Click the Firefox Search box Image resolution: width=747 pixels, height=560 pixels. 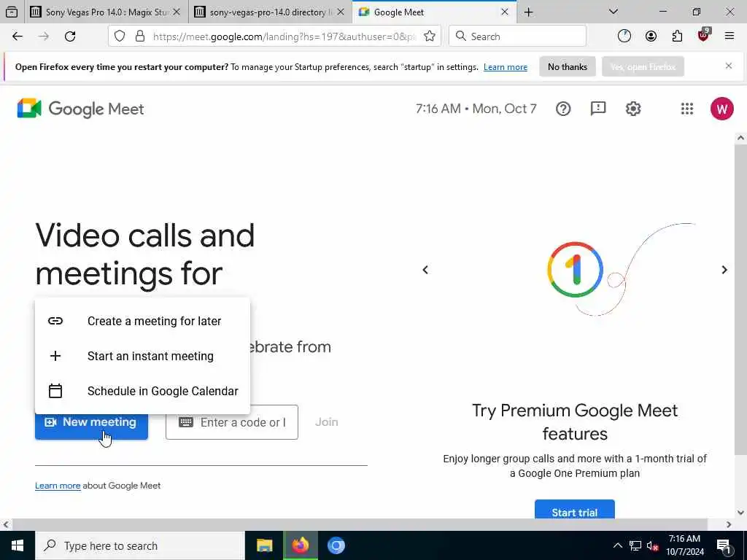tap(517, 36)
